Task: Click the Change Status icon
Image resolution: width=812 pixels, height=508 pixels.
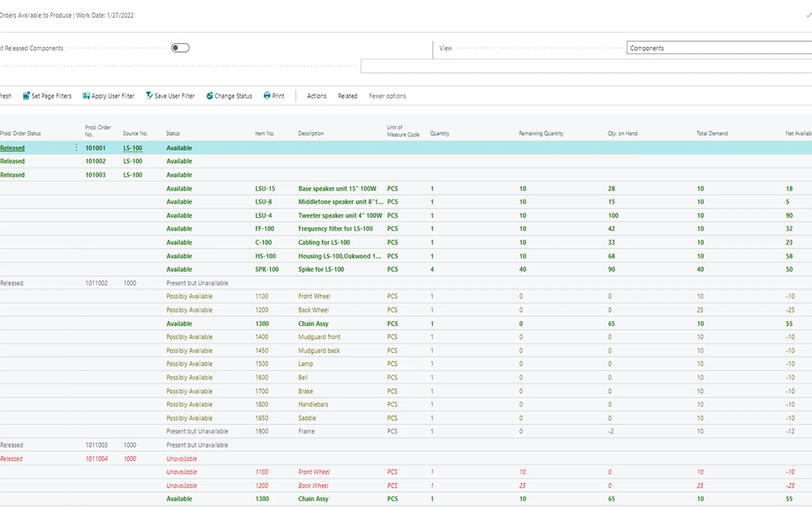Action: pos(210,96)
